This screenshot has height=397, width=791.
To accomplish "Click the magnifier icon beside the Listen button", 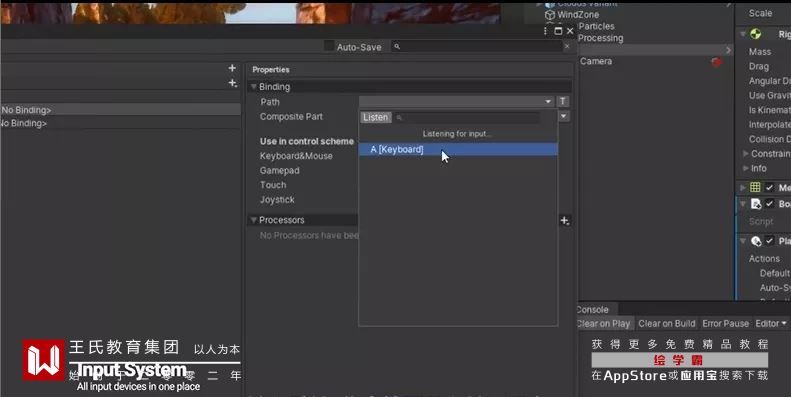I will (399, 118).
